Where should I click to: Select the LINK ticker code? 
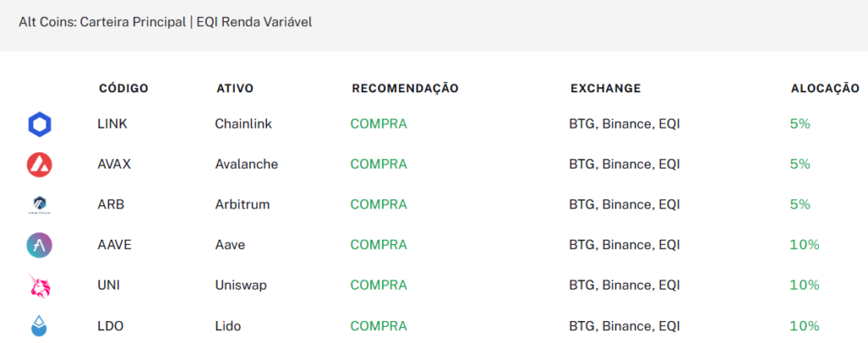(113, 124)
